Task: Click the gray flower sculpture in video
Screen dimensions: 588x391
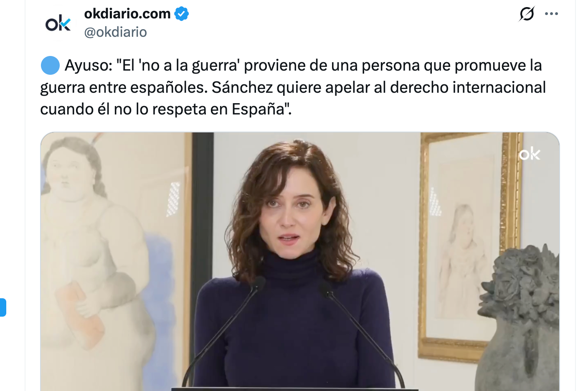Action: pyautogui.click(x=520, y=317)
